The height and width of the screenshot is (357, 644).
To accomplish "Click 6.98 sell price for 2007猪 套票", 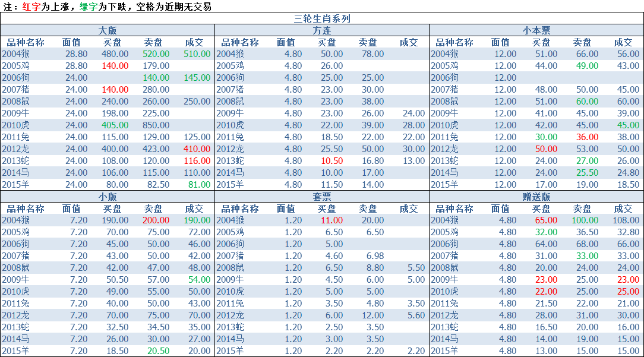I will (375, 256).
